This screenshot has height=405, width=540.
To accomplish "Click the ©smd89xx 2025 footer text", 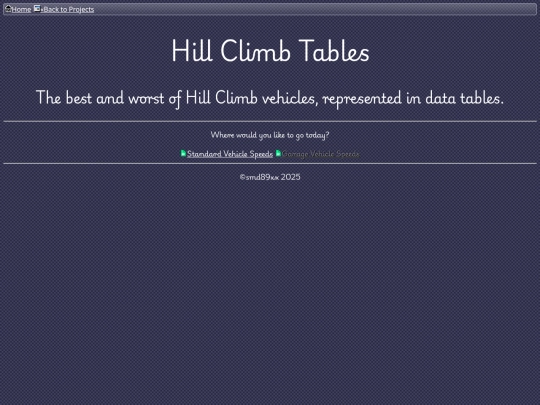I will click(x=270, y=177).
